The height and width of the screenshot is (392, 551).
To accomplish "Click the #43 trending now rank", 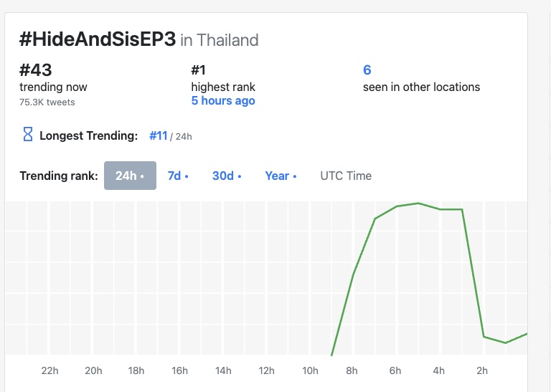I will click(35, 70).
